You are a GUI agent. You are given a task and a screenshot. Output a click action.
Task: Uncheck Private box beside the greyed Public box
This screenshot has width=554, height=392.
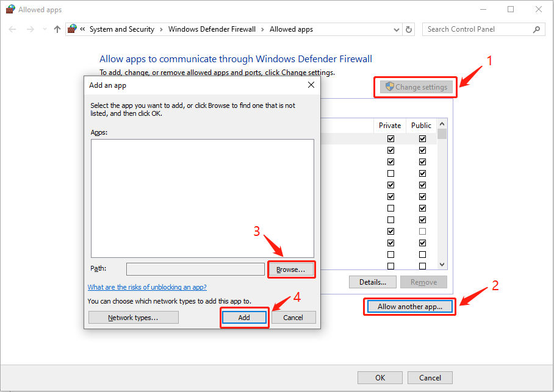tap(390, 231)
